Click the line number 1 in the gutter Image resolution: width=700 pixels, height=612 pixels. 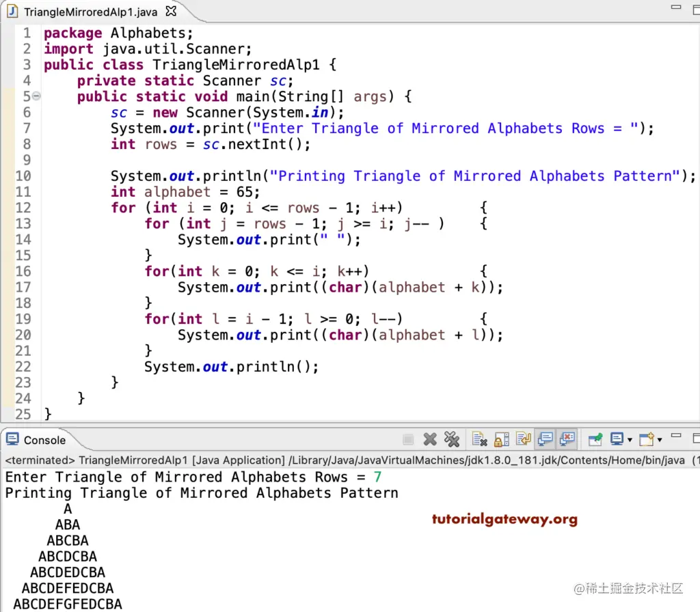[27, 33]
